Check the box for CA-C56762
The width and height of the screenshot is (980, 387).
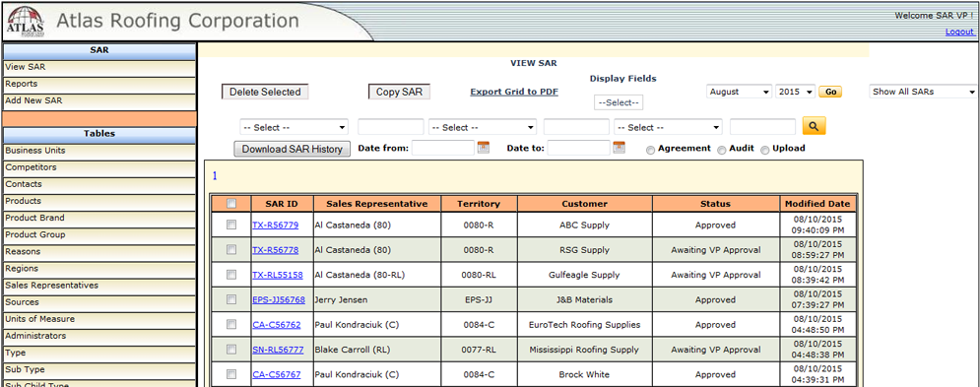[231, 325]
